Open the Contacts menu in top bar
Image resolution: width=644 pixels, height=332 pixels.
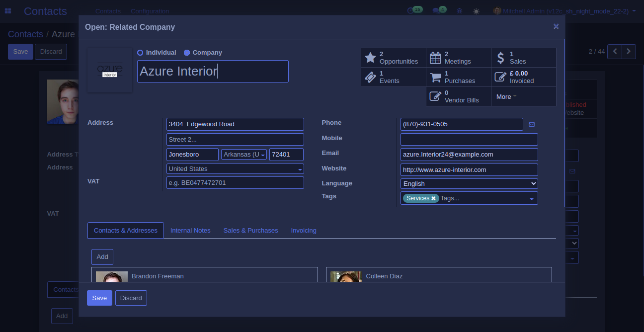(x=108, y=11)
